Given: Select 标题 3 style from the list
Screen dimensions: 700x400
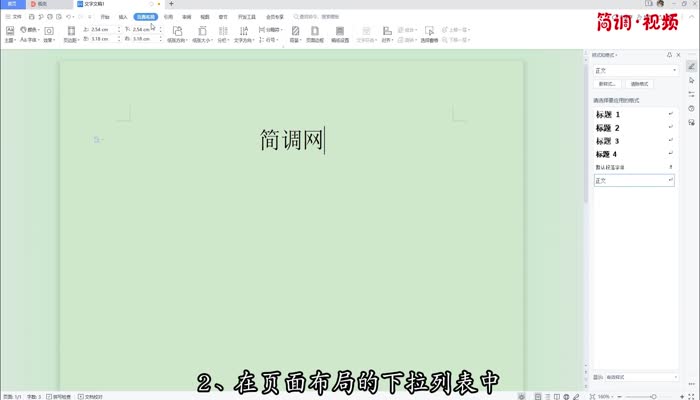Looking at the screenshot, I should [x=608, y=141].
